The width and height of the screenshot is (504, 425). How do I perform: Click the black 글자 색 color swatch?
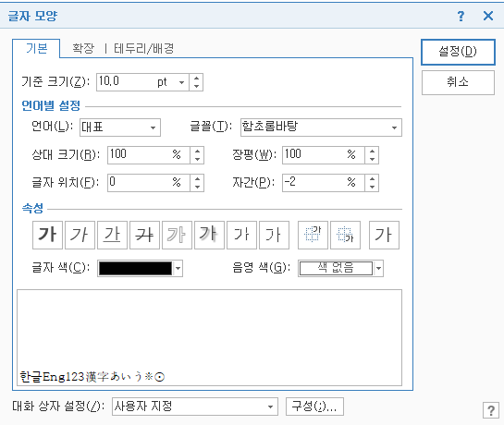[135, 269]
